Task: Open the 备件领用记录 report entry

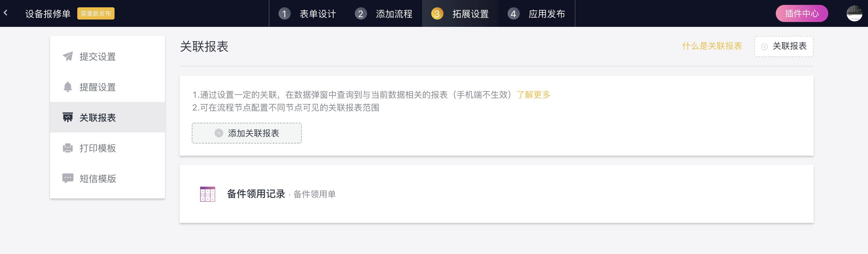Action: coord(496,194)
